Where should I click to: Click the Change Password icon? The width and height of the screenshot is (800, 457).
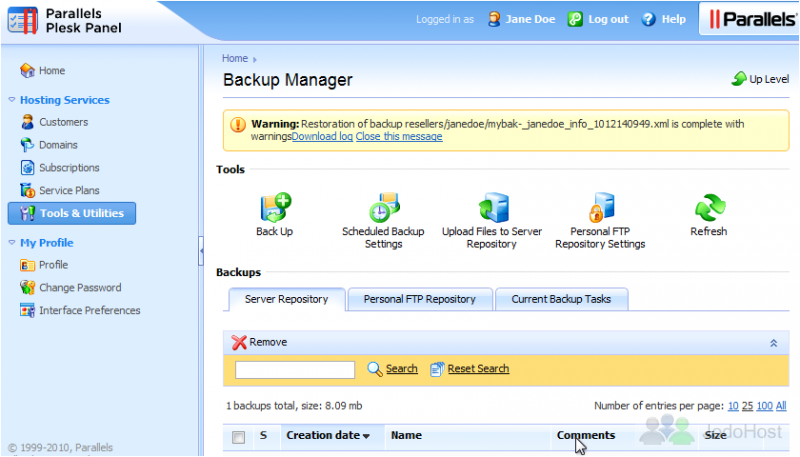tap(27, 287)
